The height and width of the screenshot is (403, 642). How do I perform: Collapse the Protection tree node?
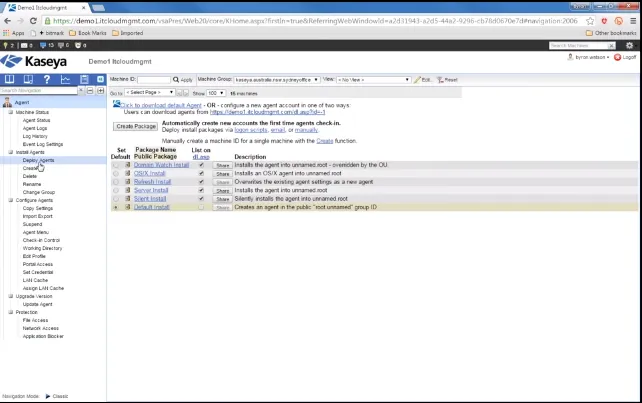[11, 312]
